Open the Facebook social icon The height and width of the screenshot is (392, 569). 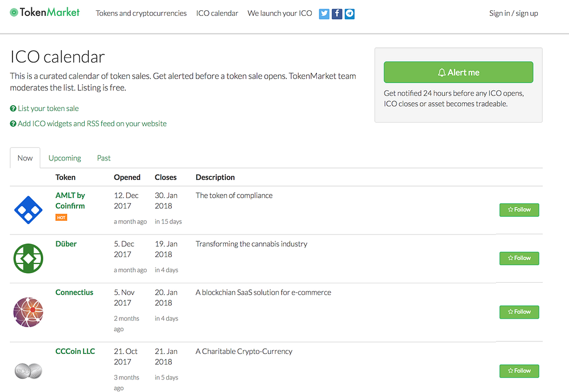pos(337,14)
